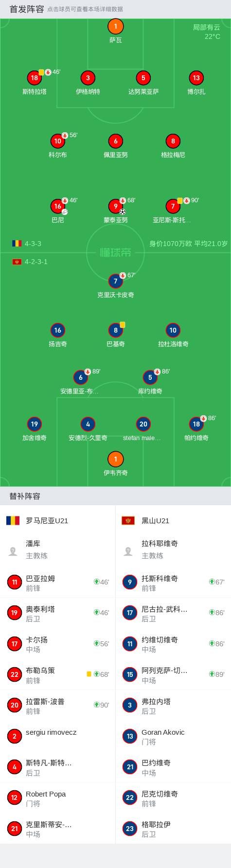Open player 斯特拉塔 number 18 icon
Screen dimensions: 231x868
[34, 78]
